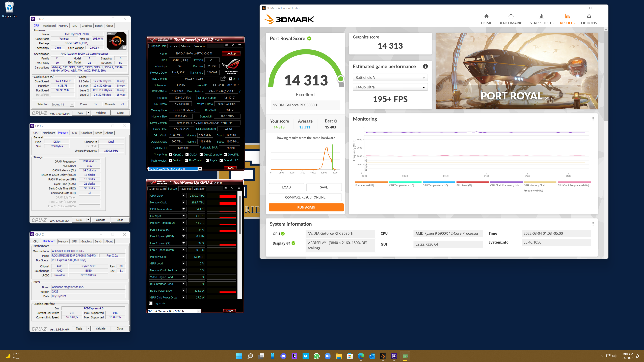Open the 3DMark Benchmarks section

click(x=511, y=19)
